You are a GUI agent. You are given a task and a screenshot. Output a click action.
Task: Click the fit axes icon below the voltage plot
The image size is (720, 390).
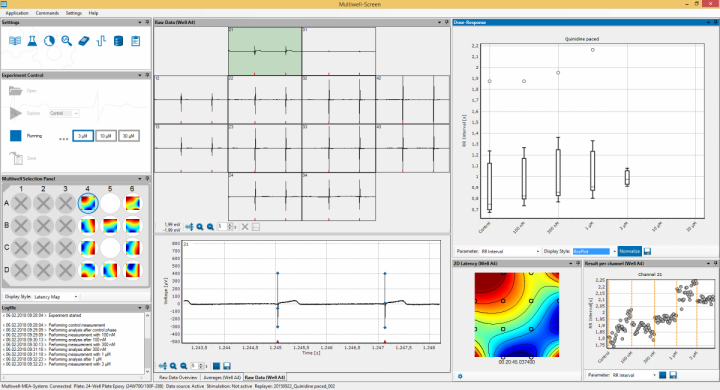coord(163,366)
